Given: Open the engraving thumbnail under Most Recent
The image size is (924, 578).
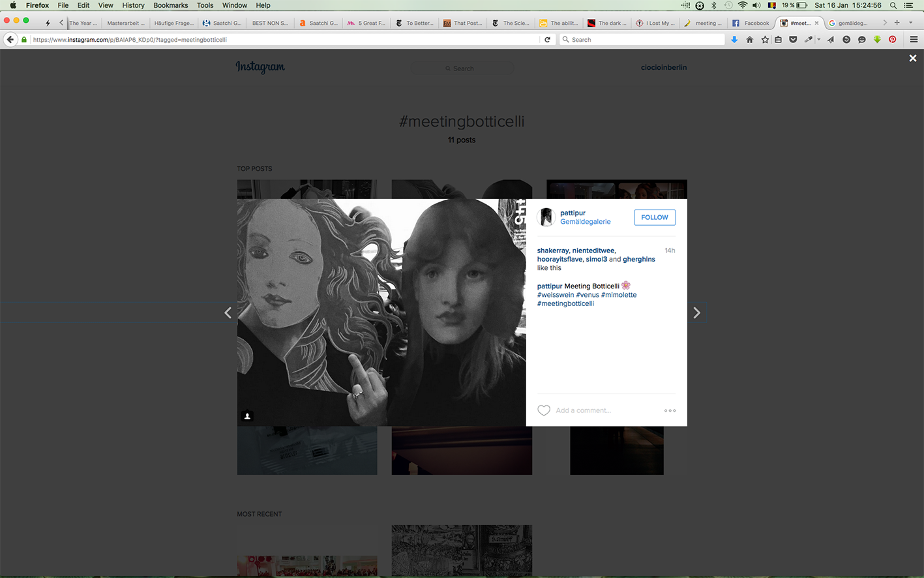Looking at the screenshot, I should point(462,551).
